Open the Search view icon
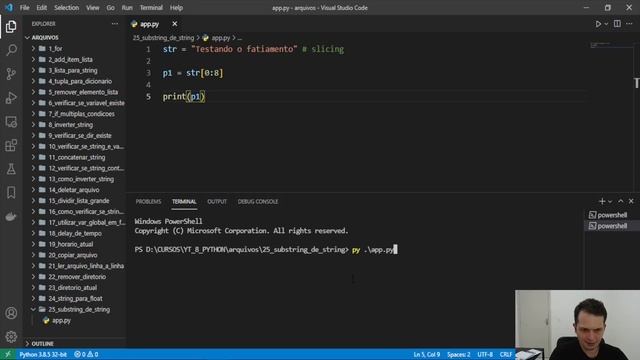 [11, 50]
